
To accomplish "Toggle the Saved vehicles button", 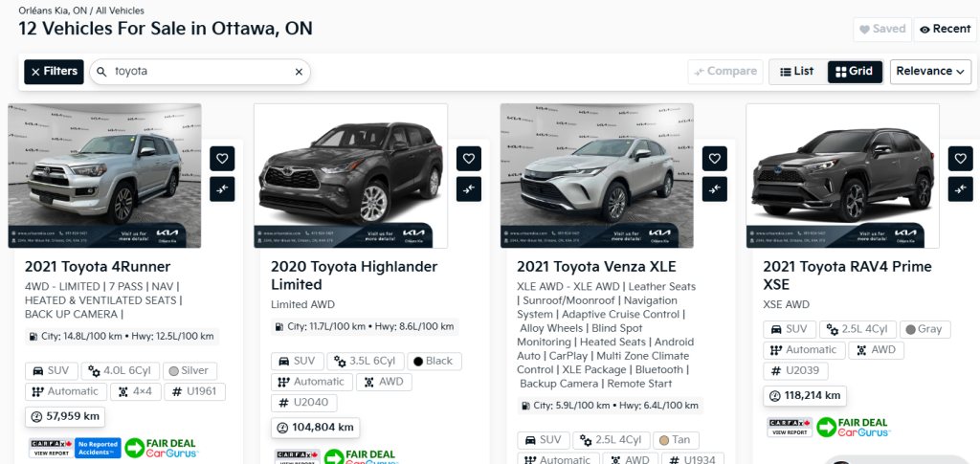I will click(881, 30).
